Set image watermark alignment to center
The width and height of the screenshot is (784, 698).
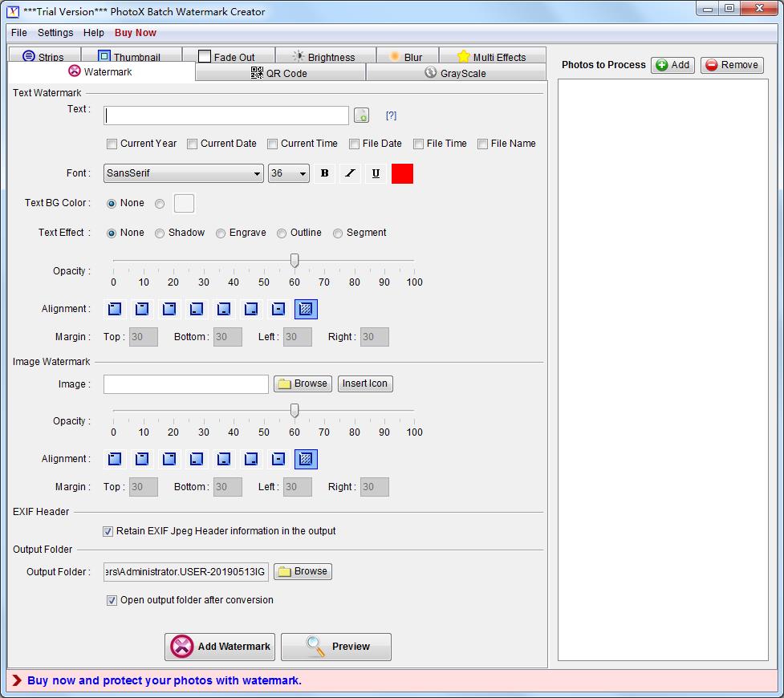278,459
